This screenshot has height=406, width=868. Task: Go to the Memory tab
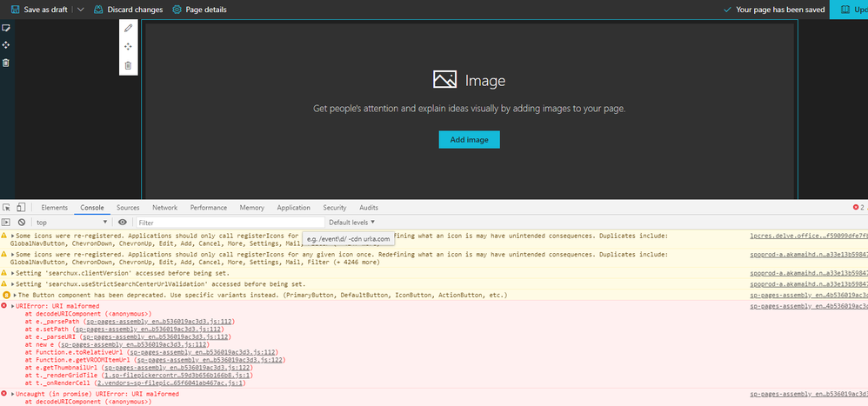pyautogui.click(x=252, y=208)
